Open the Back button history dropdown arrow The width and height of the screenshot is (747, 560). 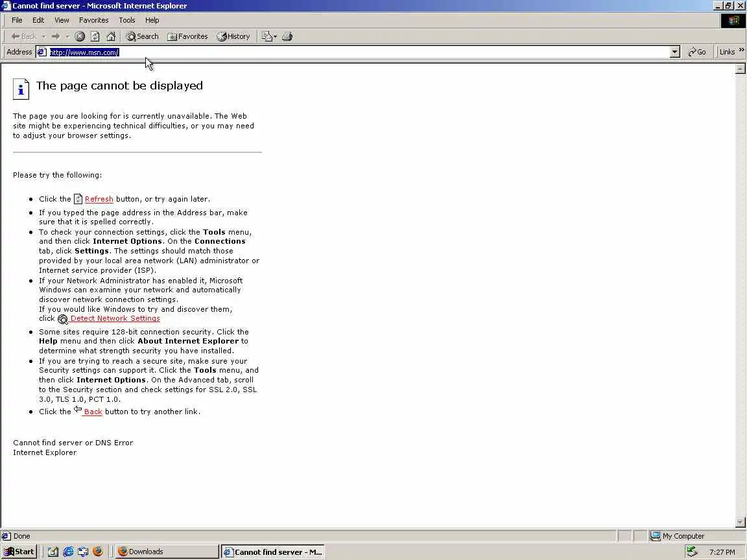pos(43,36)
